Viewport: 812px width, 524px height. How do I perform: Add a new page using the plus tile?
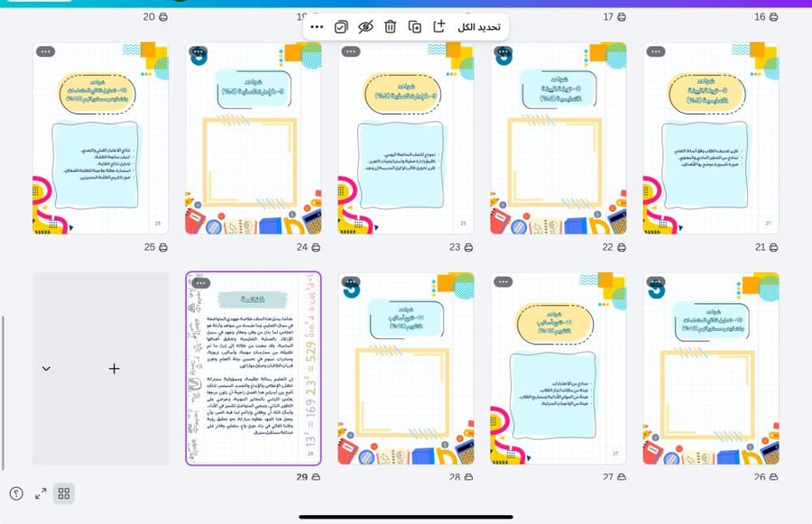pos(114,369)
